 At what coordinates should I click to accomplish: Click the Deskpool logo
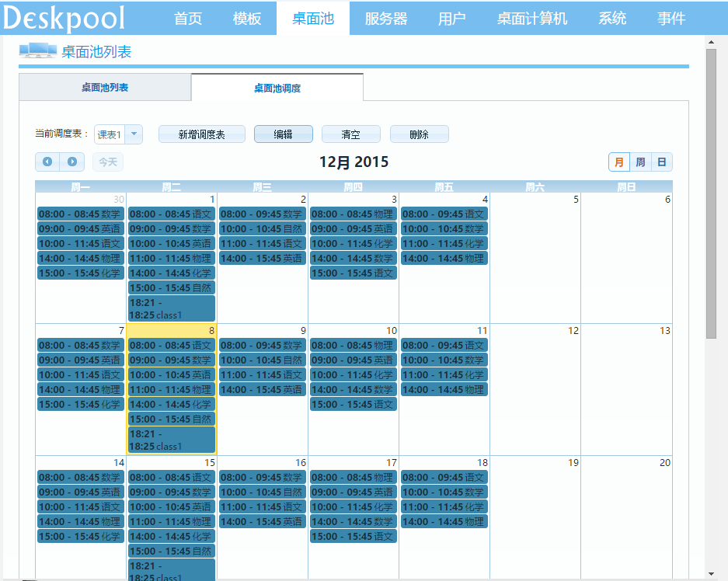coord(64,19)
